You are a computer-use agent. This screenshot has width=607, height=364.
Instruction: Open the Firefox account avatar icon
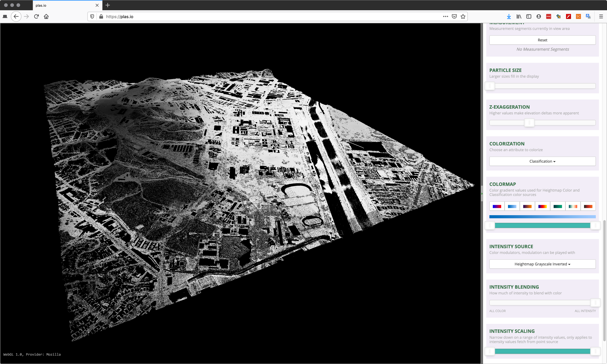click(539, 16)
